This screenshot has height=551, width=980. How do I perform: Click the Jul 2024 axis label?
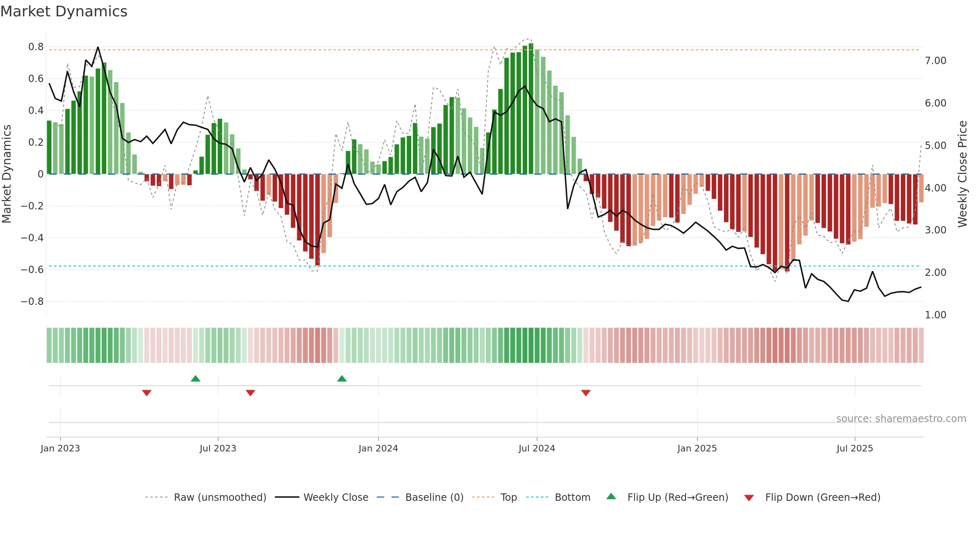537,448
